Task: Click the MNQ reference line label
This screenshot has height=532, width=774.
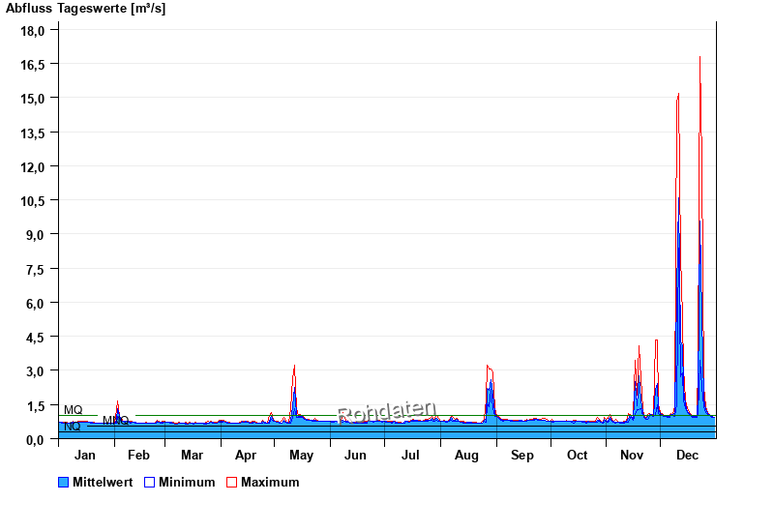Action: (115, 420)
